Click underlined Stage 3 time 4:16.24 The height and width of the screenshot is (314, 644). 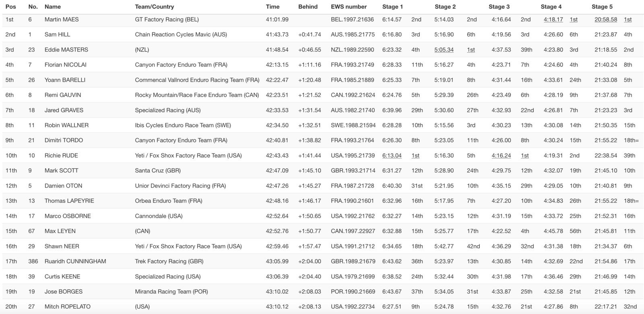(x=501, y=155)
